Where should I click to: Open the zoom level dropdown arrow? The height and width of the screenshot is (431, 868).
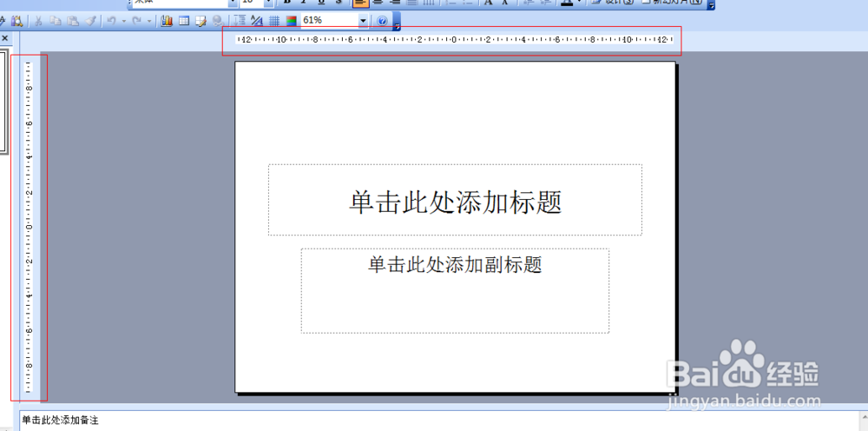363,21
